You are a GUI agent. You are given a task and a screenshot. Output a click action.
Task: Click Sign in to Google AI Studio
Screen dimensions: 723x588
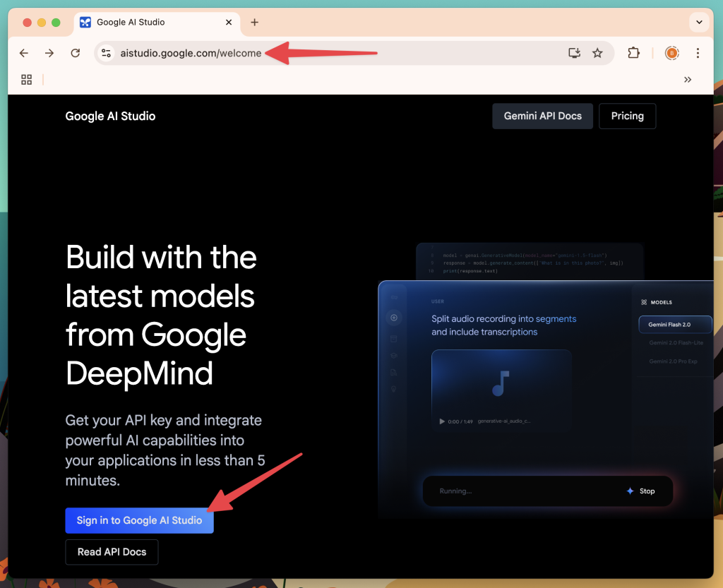[x=139, y=520]
